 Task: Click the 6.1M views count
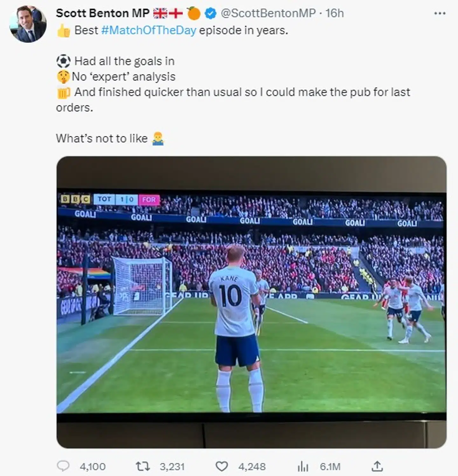(330, 466)
